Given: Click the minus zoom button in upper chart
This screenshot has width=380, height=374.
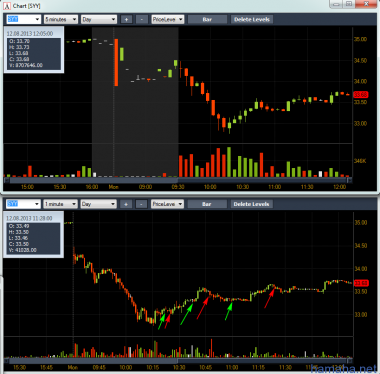Looking at the screenshot, I should (x=142, y=19).
